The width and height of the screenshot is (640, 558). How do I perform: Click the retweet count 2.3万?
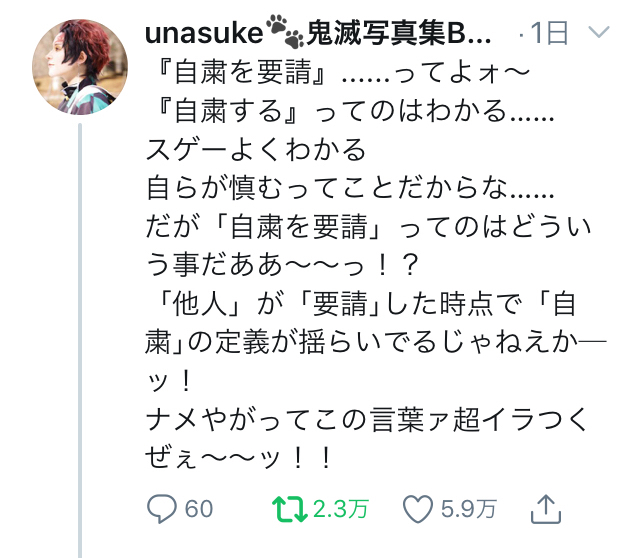point(340,509)
